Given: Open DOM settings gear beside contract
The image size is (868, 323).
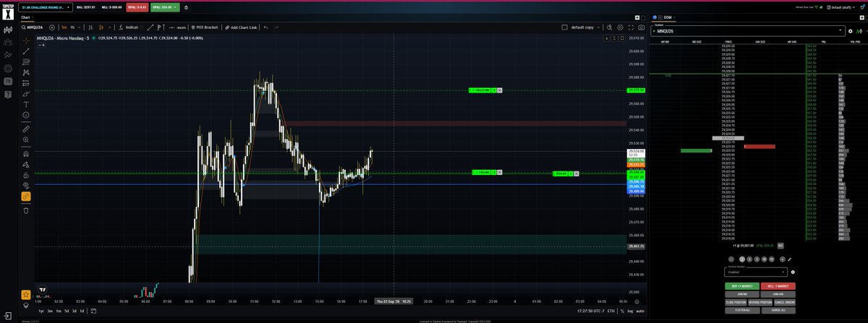Looking at the screenshot, I should 851,31.
